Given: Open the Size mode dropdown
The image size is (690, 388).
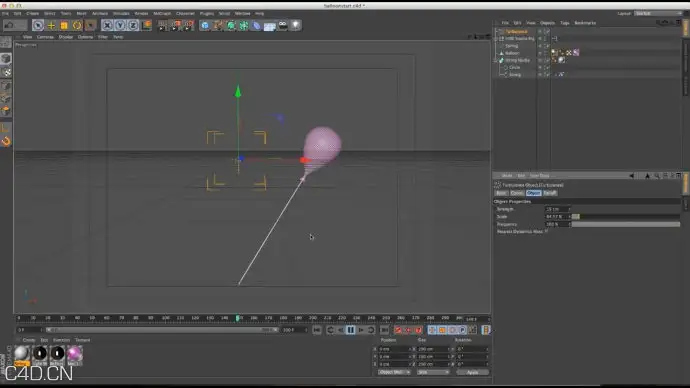Looking at the screenshot, I should [x=433, y=373].
